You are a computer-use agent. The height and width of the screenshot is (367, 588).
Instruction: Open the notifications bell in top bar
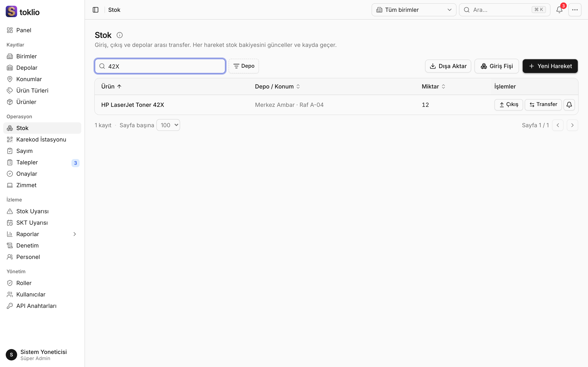(559, 10)
